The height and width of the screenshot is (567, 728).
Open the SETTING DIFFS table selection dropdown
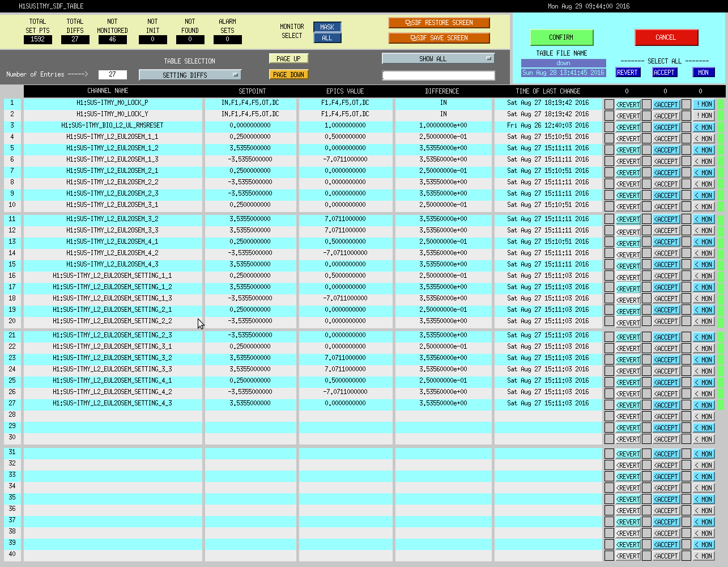190,75
